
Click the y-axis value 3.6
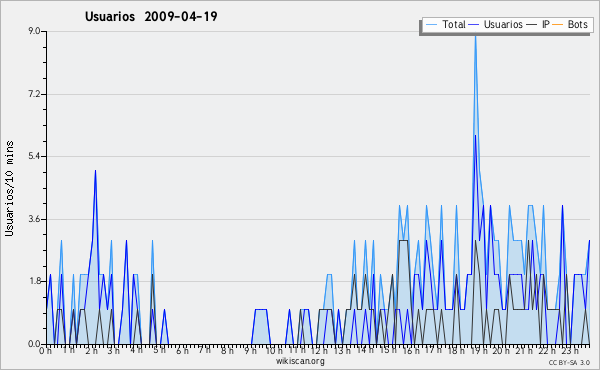coord(34,219)
